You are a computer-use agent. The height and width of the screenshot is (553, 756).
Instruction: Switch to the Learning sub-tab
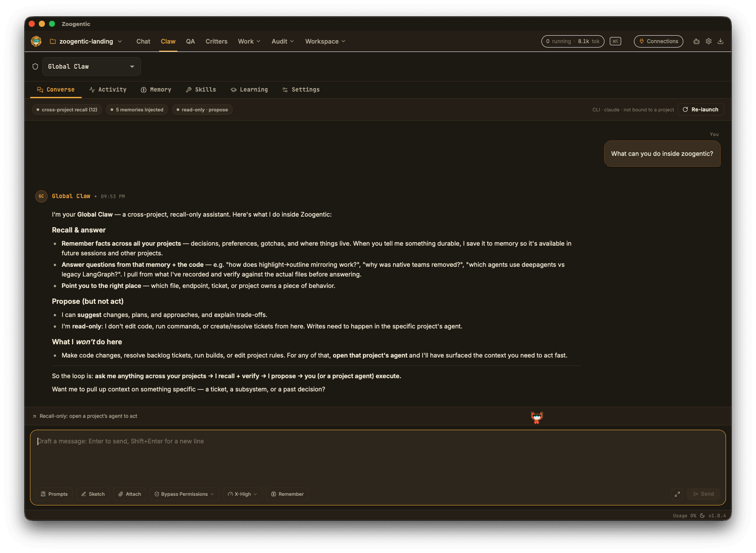pos(249,90)
